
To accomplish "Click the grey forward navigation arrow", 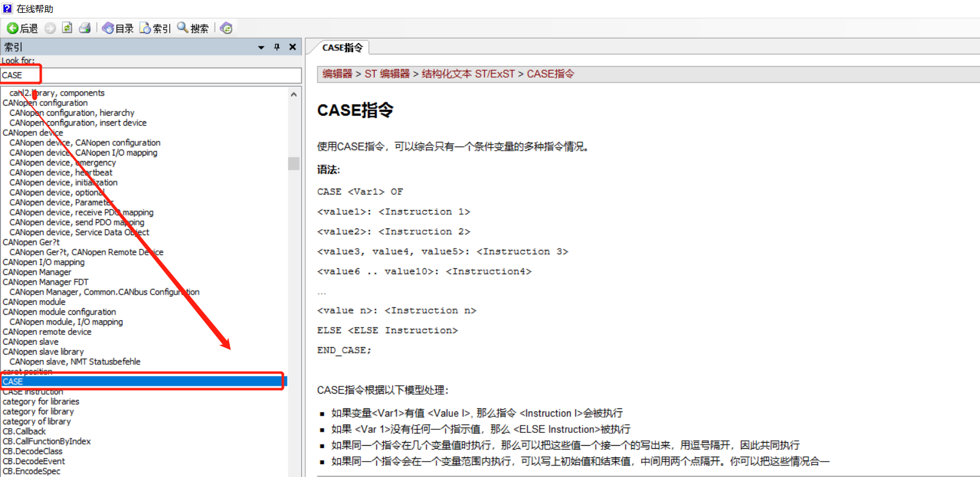I will click(x=50, y=28).
